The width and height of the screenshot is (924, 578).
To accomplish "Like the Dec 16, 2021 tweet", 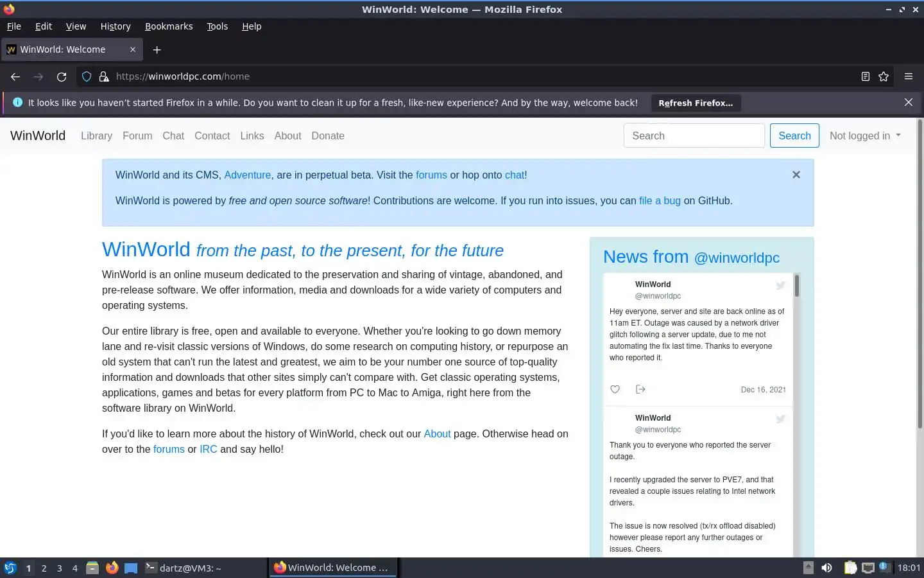I will (615, 389).
